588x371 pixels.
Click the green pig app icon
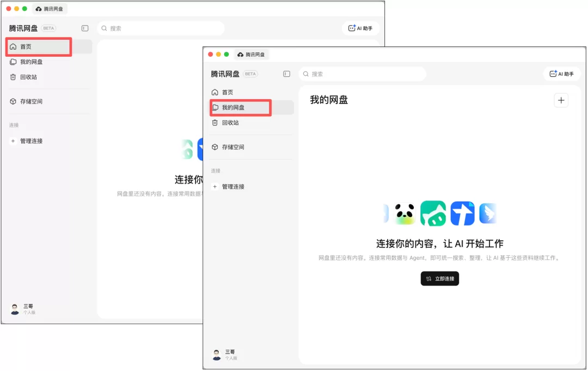(433, 214)
